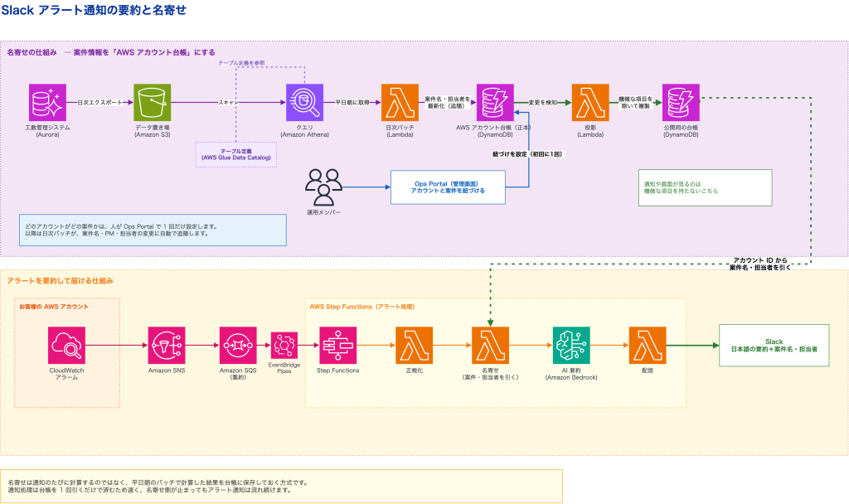
Task: Click the 配信 Lambda icon
Action: click(648, 346)
